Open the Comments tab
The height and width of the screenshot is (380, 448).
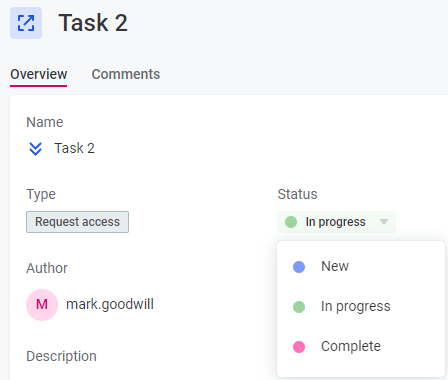(126, 74)
